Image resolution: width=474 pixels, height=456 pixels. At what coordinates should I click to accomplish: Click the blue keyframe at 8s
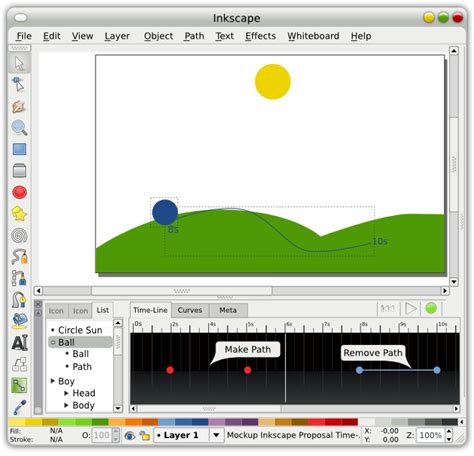click(359, 370)
